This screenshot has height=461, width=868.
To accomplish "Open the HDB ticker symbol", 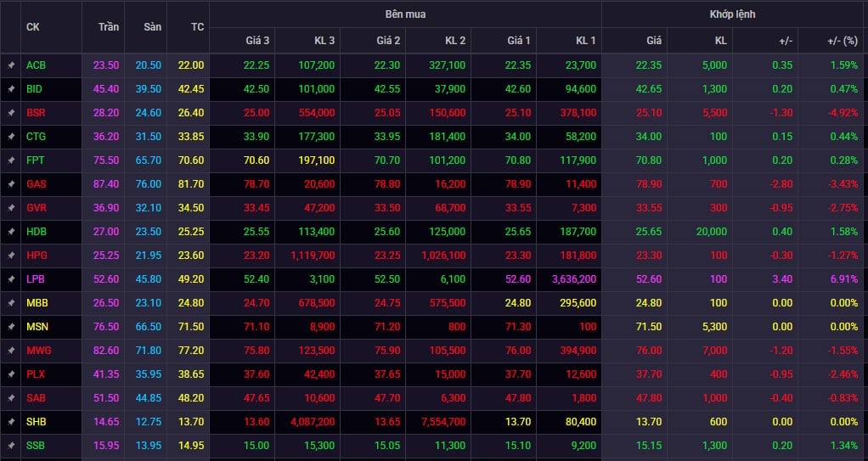I will [x=36, y=232].
